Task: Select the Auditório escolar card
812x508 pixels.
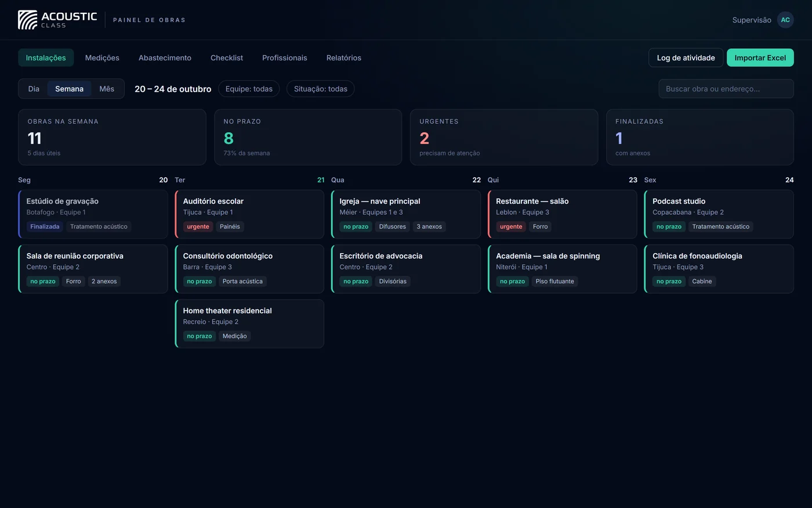Action: pyautogui.click(x=249, y=214)
